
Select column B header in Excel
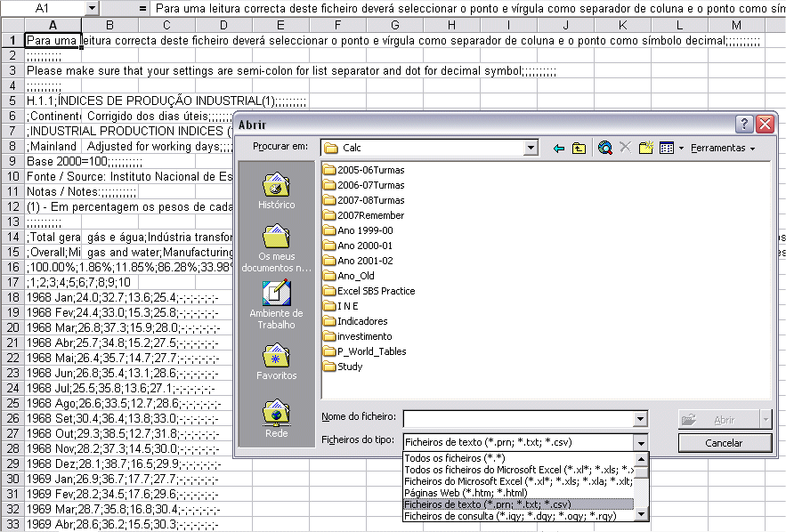tap(109, 25)
